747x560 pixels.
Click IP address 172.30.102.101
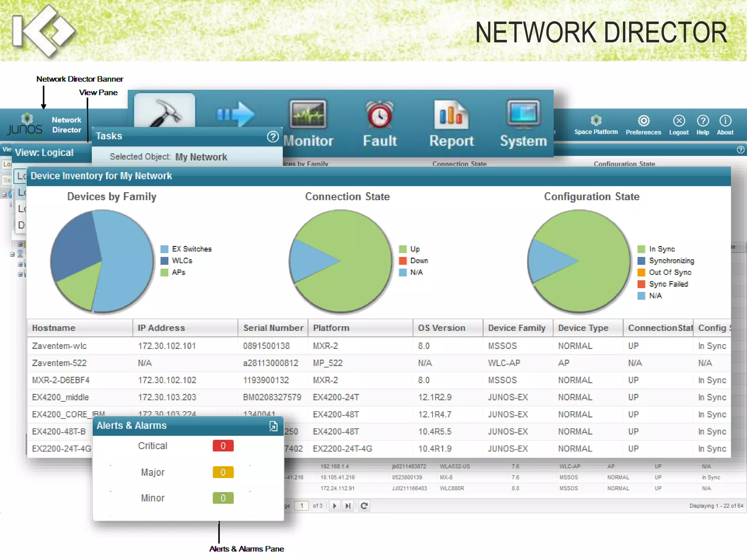click(x=167, y=346)
